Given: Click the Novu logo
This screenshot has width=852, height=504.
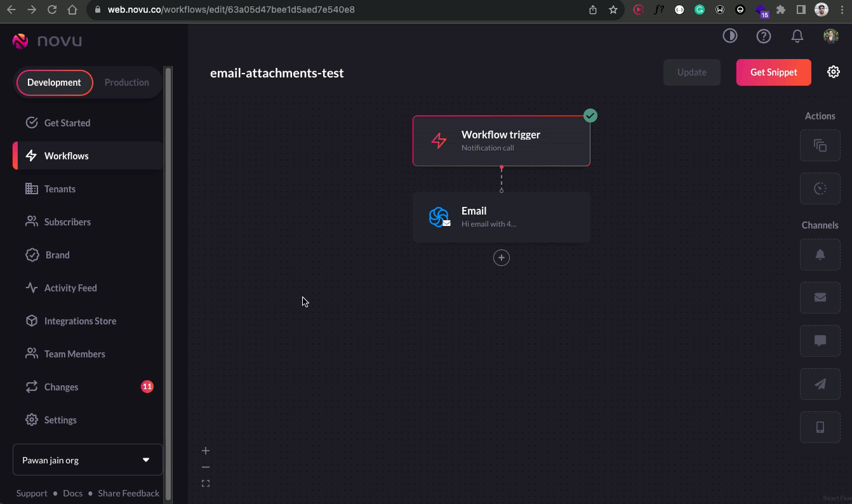Looking at the screenshot, I should coord(47,41).
